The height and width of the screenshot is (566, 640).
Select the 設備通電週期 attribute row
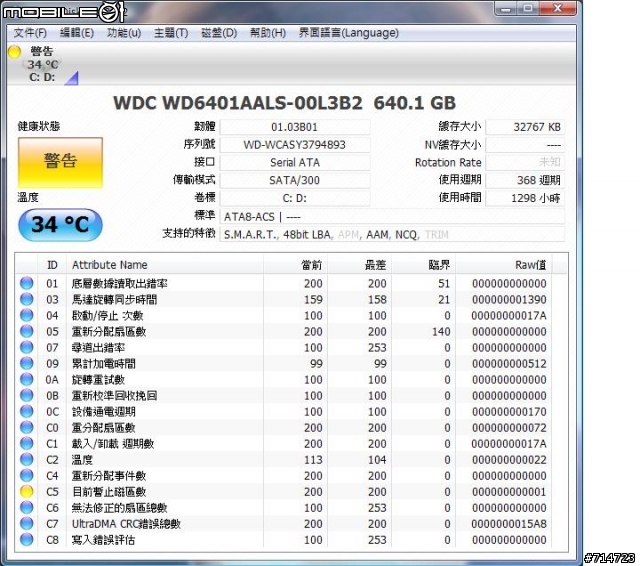click(286, 411)
